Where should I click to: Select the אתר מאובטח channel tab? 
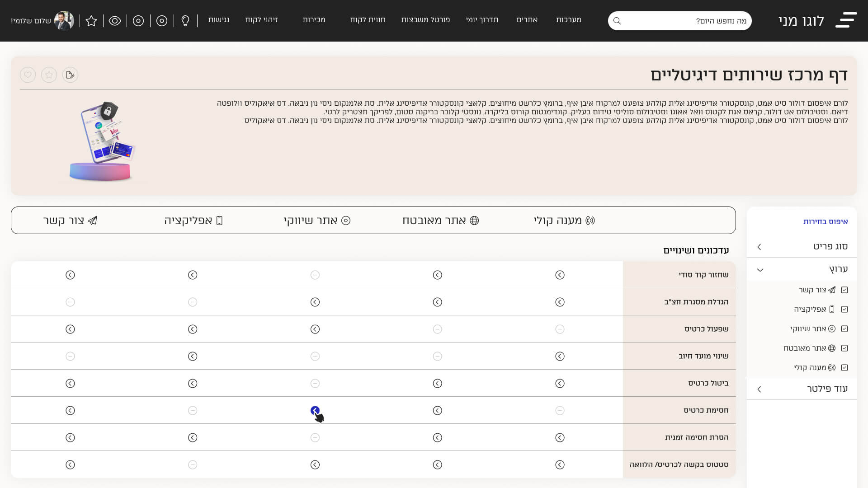coord(440,221)
